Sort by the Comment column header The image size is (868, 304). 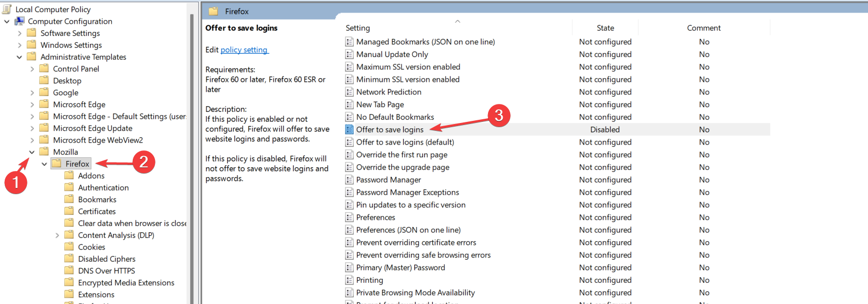click(704, 28)
